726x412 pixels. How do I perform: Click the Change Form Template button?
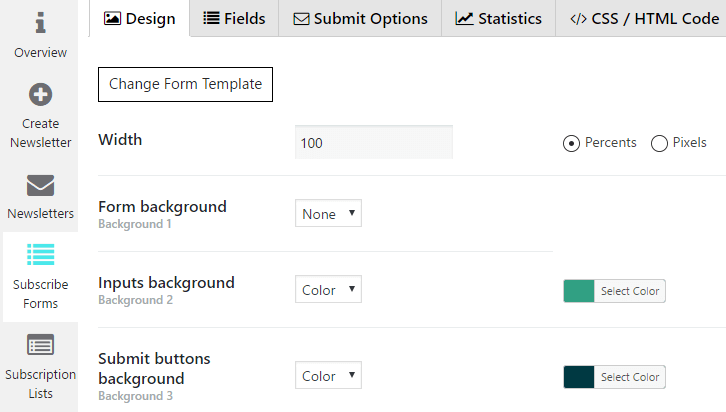click(x=185, y=84)
